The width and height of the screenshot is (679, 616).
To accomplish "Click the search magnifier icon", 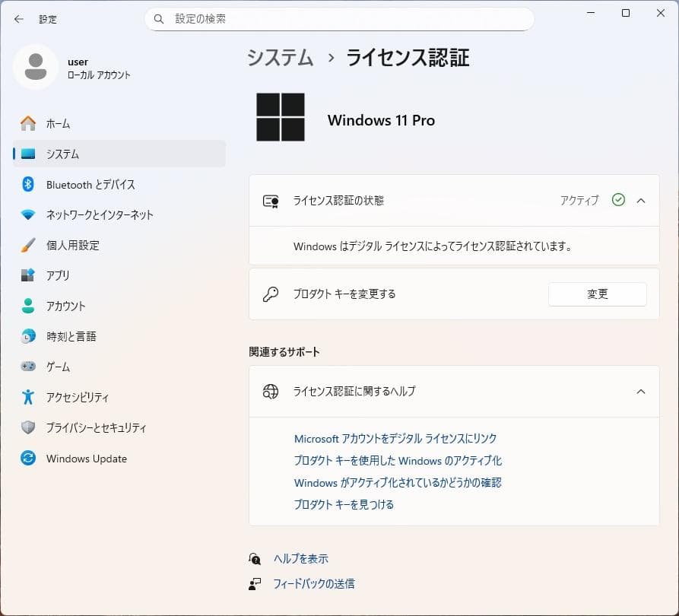I will tap(159, 19).
